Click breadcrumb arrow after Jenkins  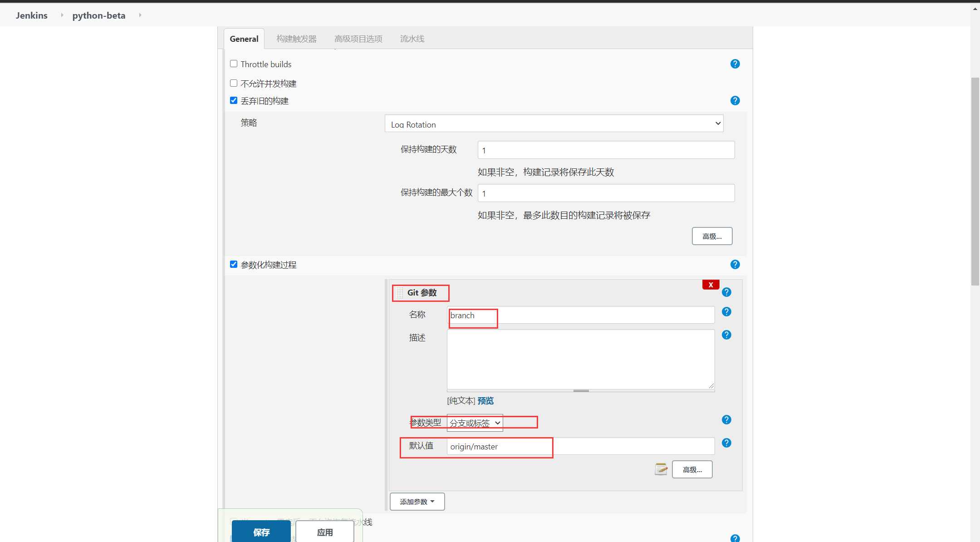tap(62, 15)
